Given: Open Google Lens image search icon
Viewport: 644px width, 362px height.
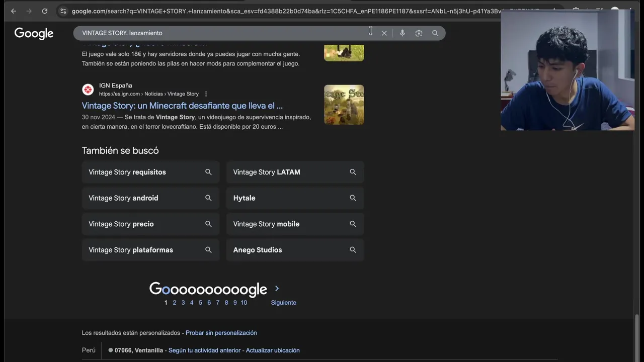Looking at the screenshot, I should (419, 33).
